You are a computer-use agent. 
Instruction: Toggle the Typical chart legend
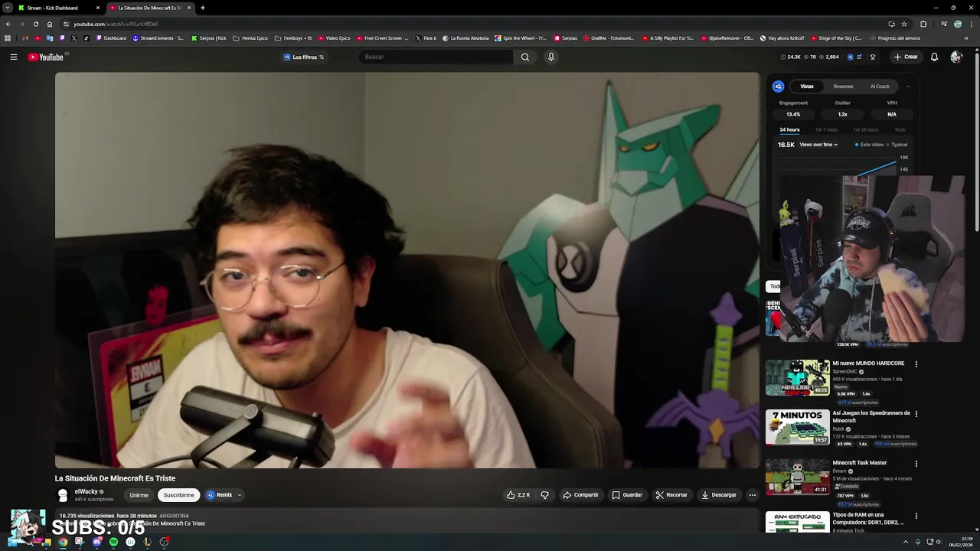pyautogui.click(x=897, y=145)
